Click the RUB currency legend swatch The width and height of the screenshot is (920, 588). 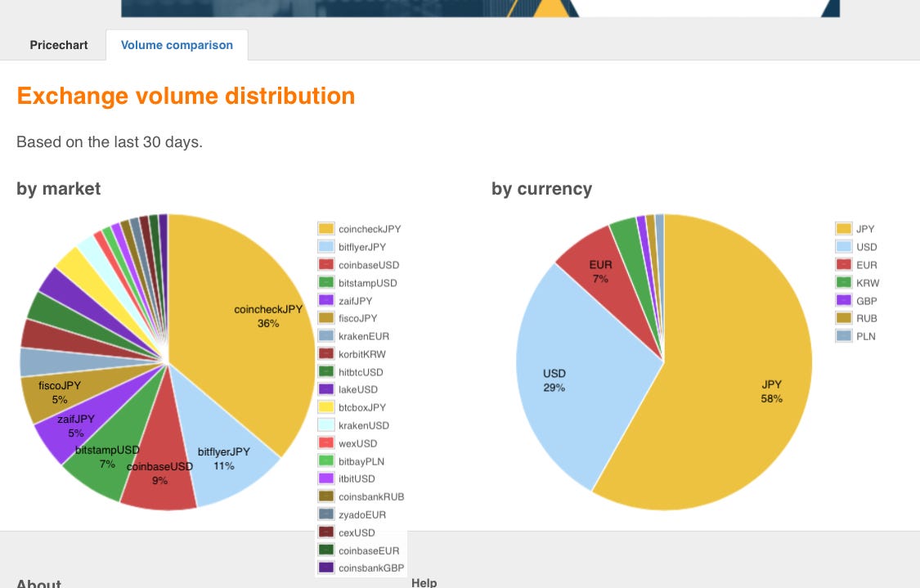pos(844,317)
